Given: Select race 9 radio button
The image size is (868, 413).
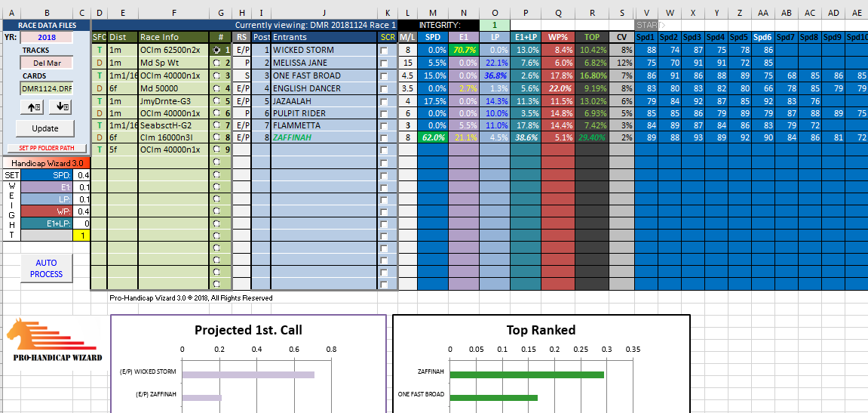Looking at the screenshot, I should coord(218,150).
